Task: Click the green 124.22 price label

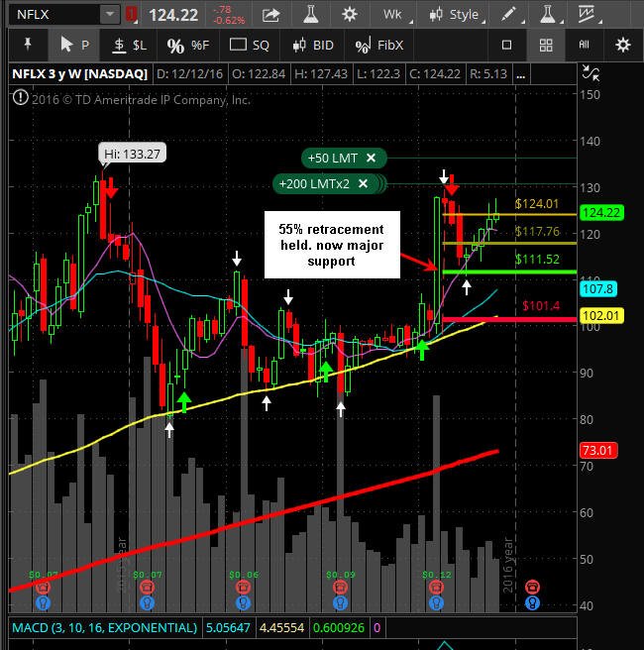Action: (600, 213)
